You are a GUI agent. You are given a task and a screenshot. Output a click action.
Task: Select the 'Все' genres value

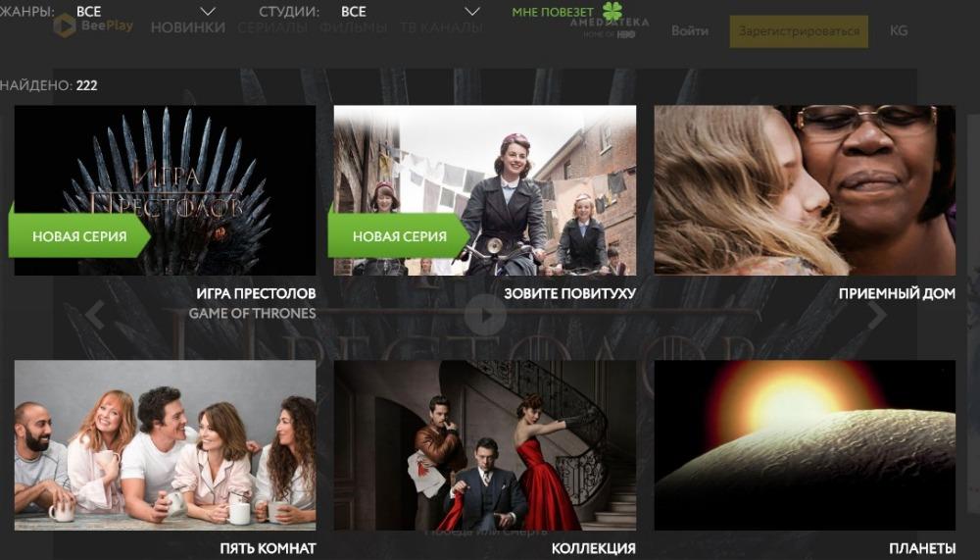(x=89, y=11)
